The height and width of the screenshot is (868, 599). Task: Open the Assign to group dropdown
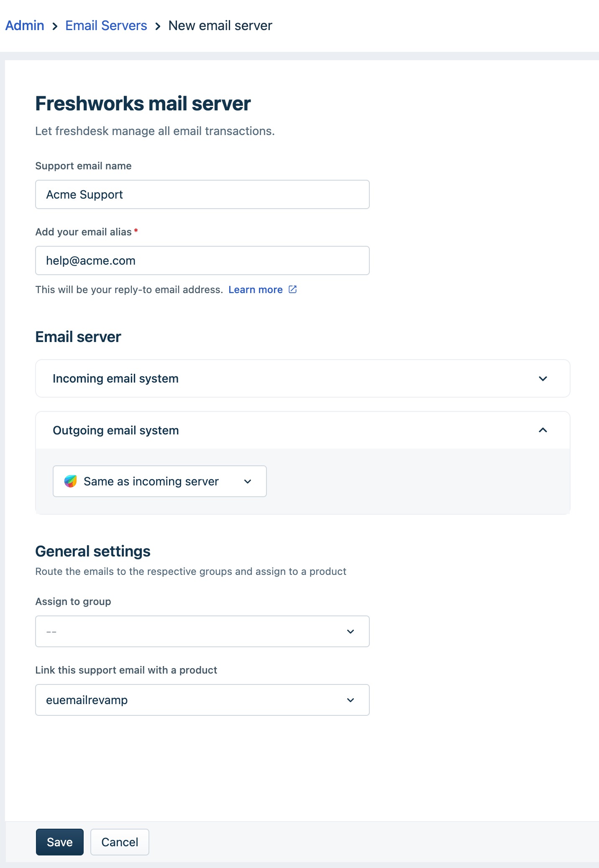click(202, 631)
